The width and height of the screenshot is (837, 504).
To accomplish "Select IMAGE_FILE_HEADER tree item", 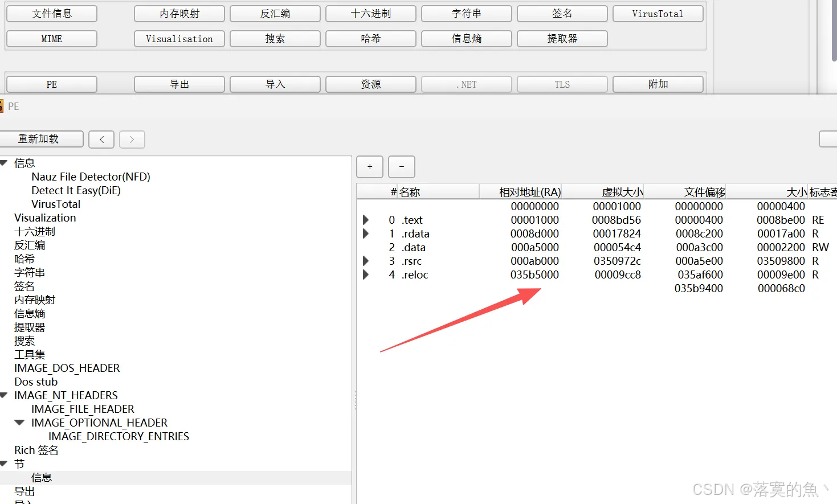I will (83, 409).
